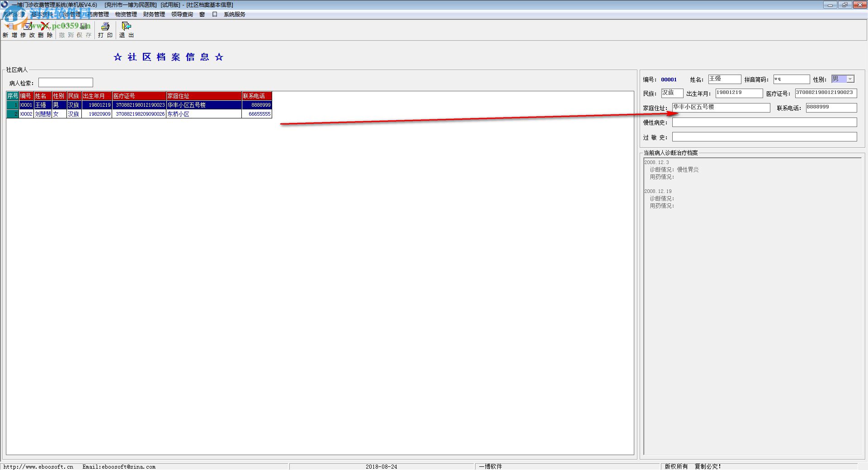Click the 打印 (Print) printer icon
Image resolution: width=868 pixels, height=470 pixels.
click(x=105, y=26)
